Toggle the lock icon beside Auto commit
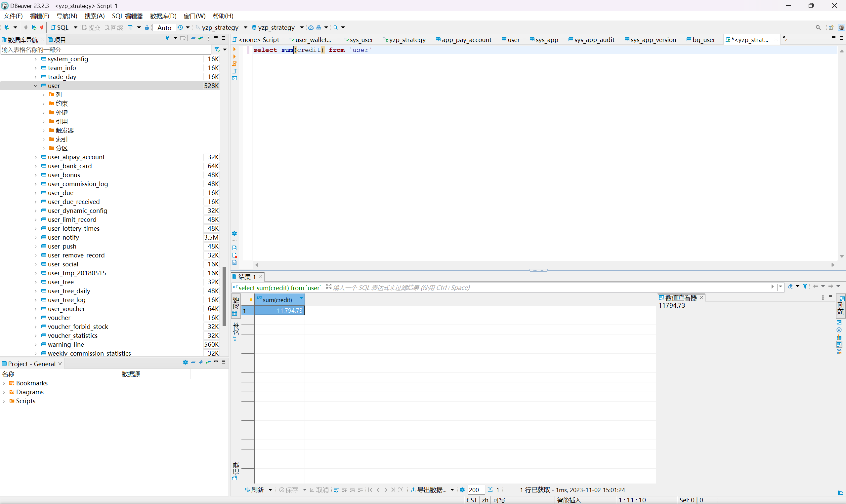846x504 pixels. 147,27
